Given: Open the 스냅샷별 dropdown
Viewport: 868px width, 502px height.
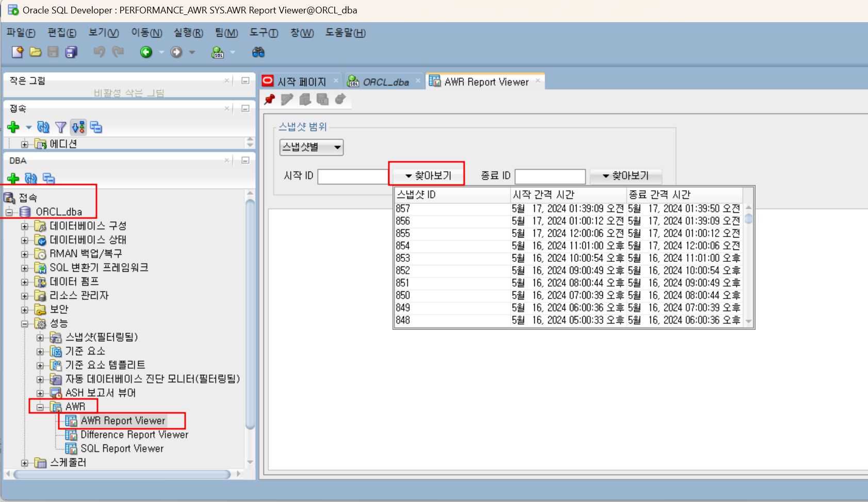Looking at the screenshot, I should tap(312, 147).
